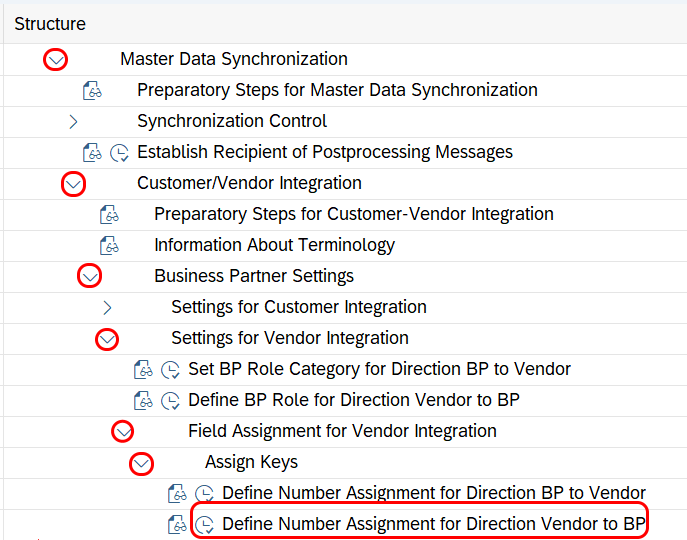The width and height of the screenshot is (687, 540).
Task: Select Preparatory Steps for Master Data Synchronization
Action: (x=337, y=90)
